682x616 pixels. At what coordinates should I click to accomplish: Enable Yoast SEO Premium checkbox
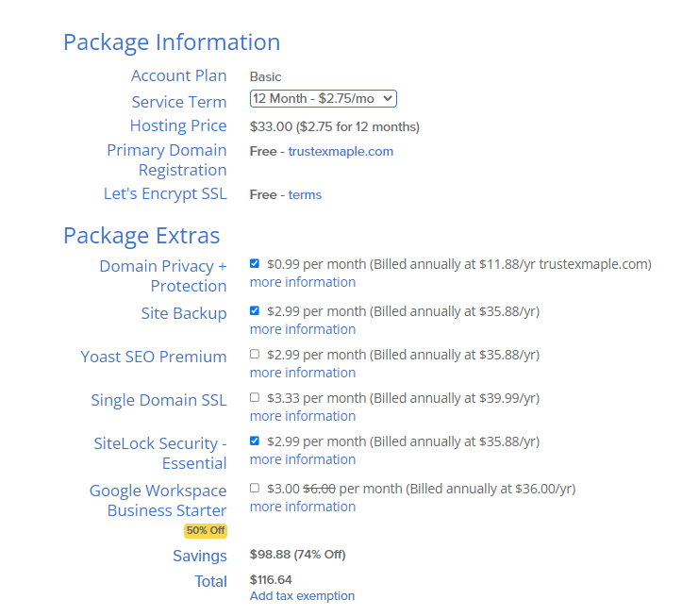point(255,355)
